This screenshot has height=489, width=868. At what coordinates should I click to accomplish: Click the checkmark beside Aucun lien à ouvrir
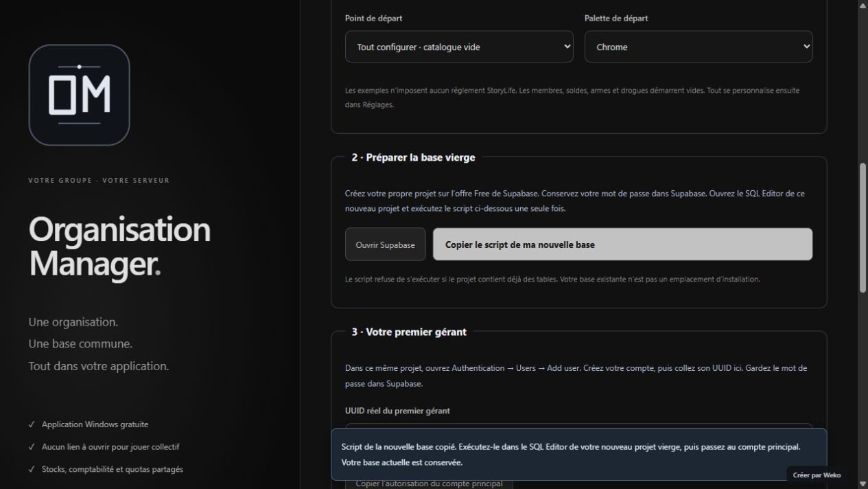point(32,446)
